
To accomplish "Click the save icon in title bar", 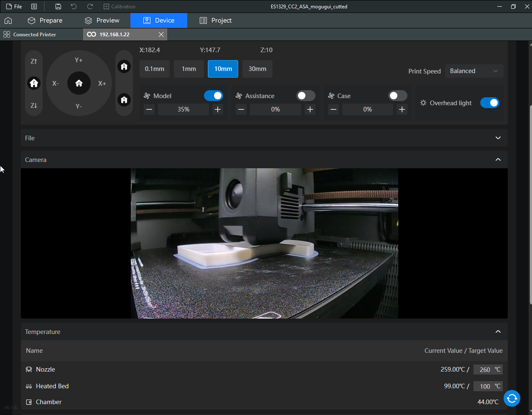I will 58,7.
